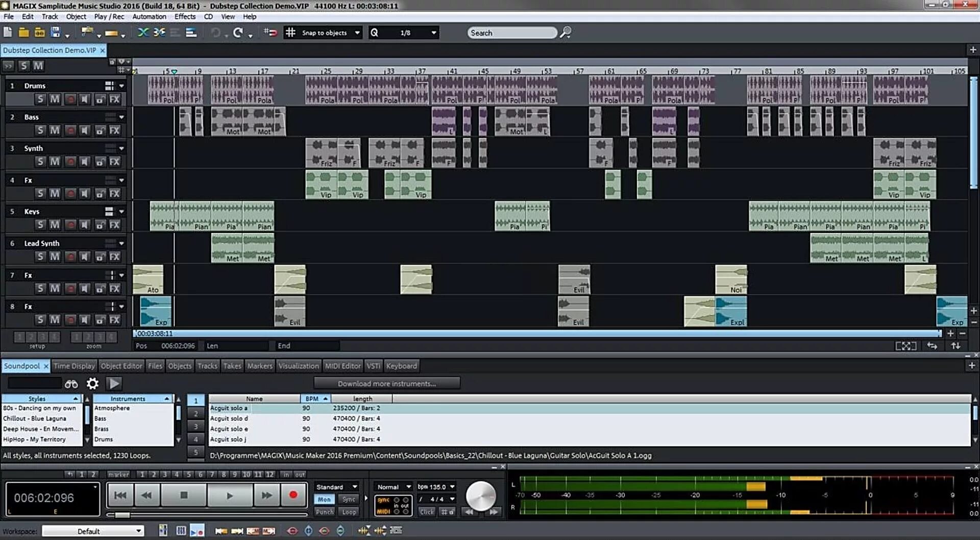980x540 pixels.
Task: Open Soundpool settings gear icon
Action: point(92,384)
